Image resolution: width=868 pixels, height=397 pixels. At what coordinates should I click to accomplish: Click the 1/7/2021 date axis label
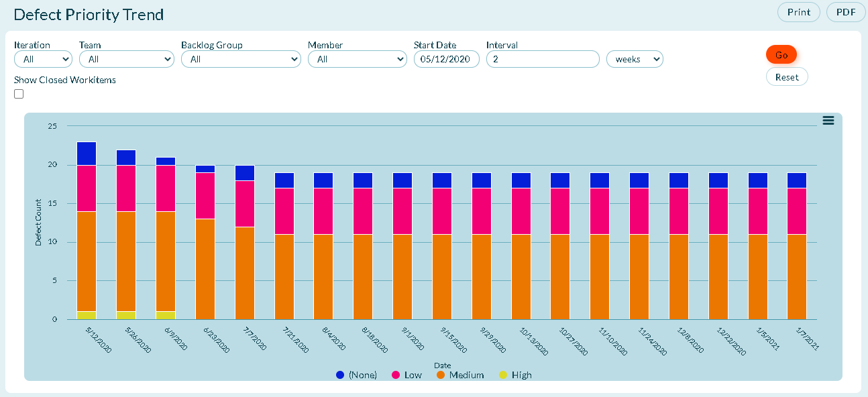tap(807, 338)
